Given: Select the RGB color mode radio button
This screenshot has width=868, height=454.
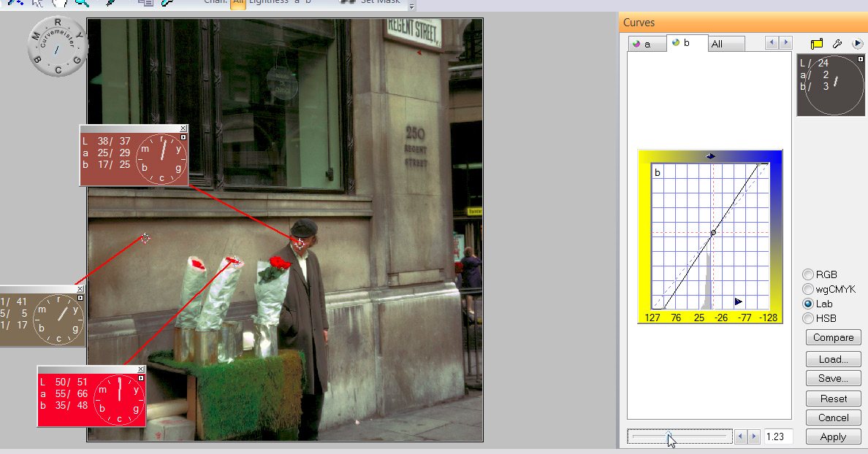Looking at the screenshot, I should point(808,275).
